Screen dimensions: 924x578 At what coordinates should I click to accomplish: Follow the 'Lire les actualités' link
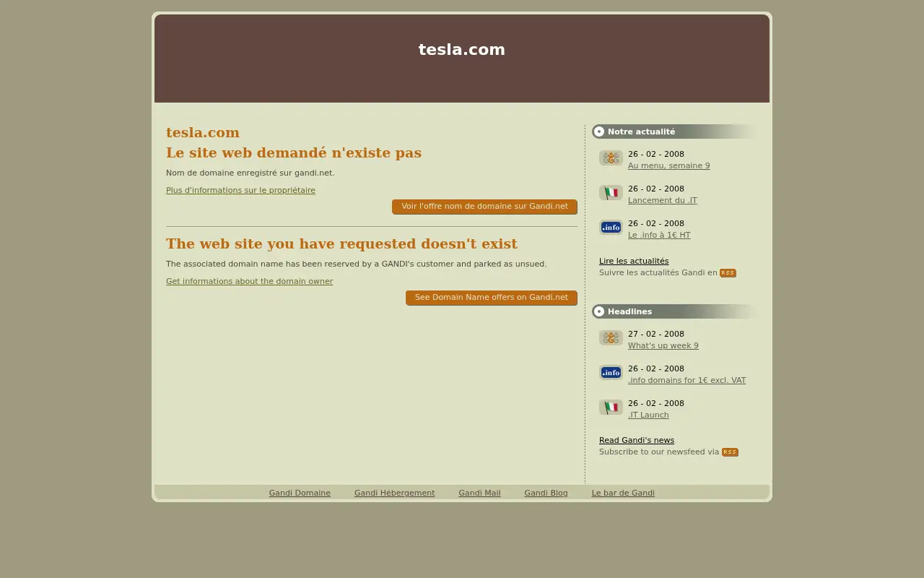(x=634, y=262)
